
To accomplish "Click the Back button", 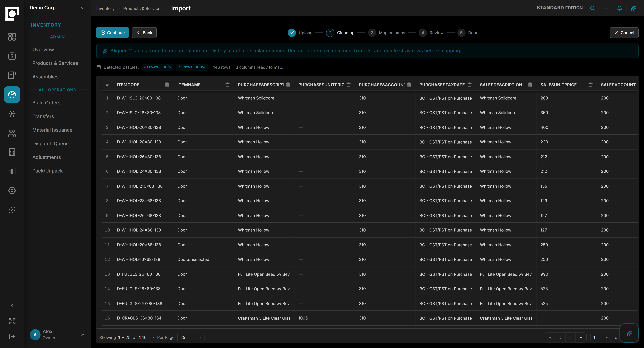I will coord(144,33).
